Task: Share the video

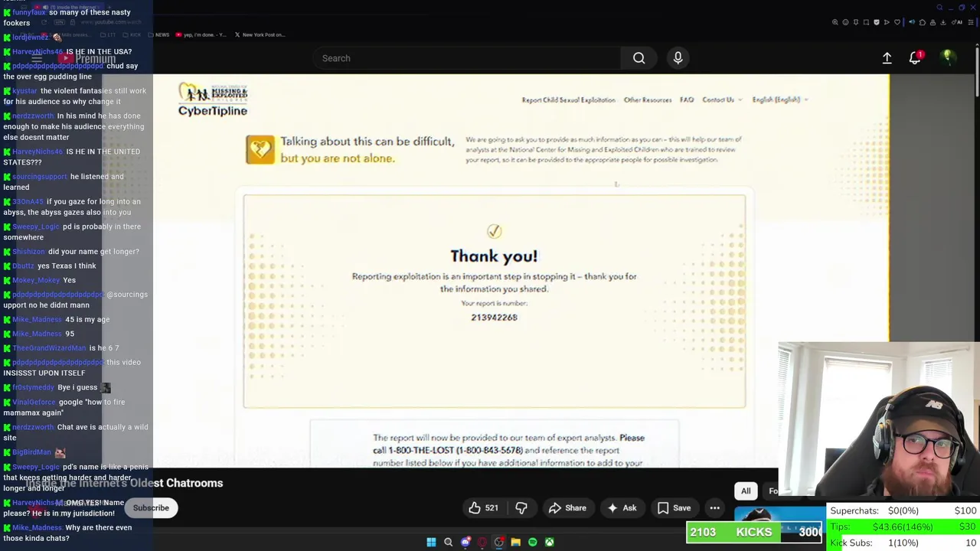Action: tap(567, 508)
